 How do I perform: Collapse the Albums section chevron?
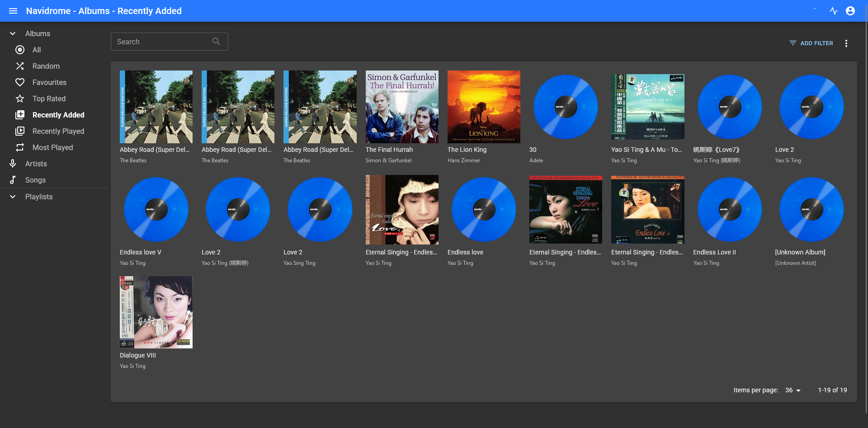(13, 33)
